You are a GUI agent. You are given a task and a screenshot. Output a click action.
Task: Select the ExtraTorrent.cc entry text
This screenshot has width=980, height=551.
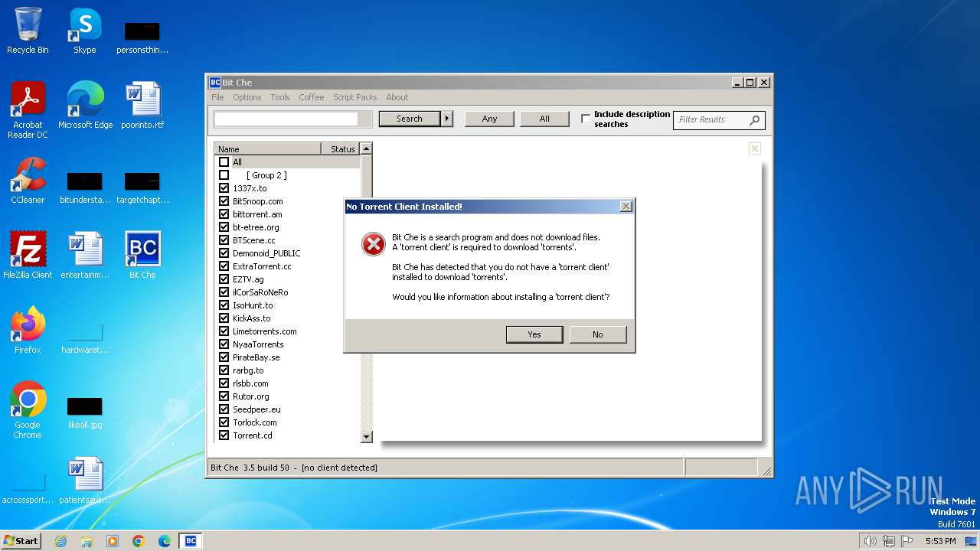pos(262,266)
